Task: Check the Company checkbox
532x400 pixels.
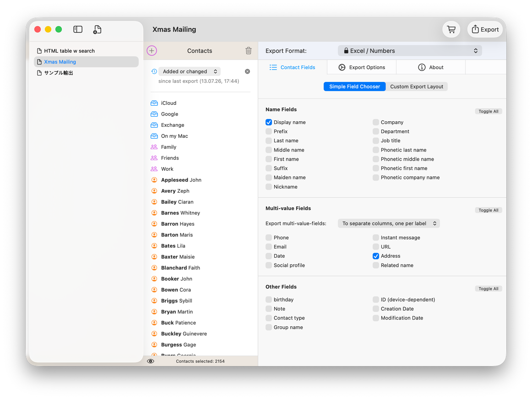Action: (375, 122)
